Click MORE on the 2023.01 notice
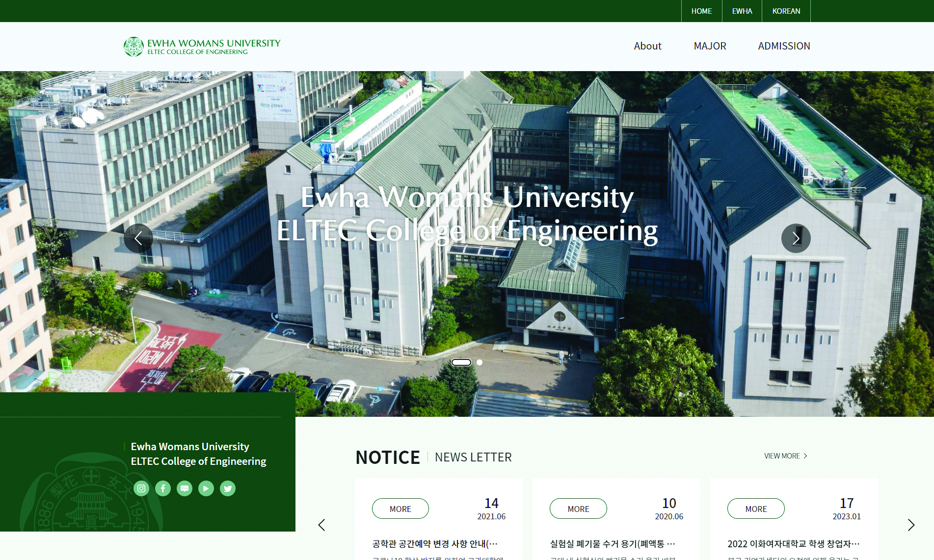 coord(755,509)
